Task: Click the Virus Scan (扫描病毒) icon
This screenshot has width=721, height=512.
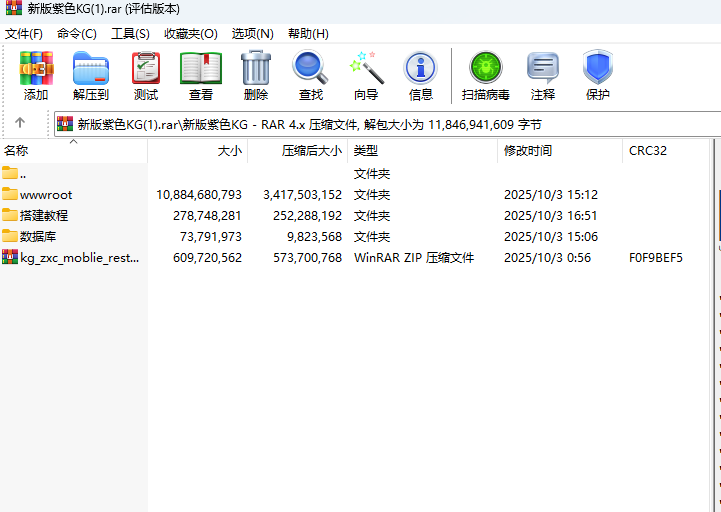Action: 486,76
